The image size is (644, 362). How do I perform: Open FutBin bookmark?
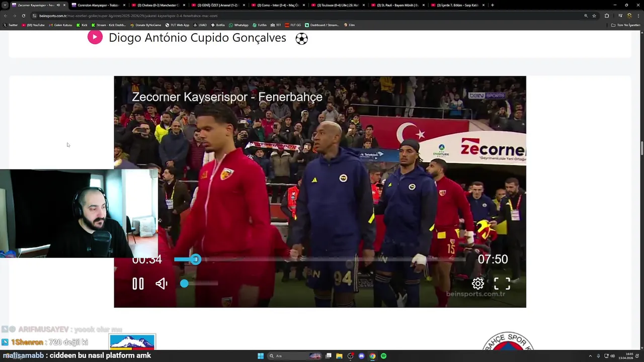pos(260,25)
